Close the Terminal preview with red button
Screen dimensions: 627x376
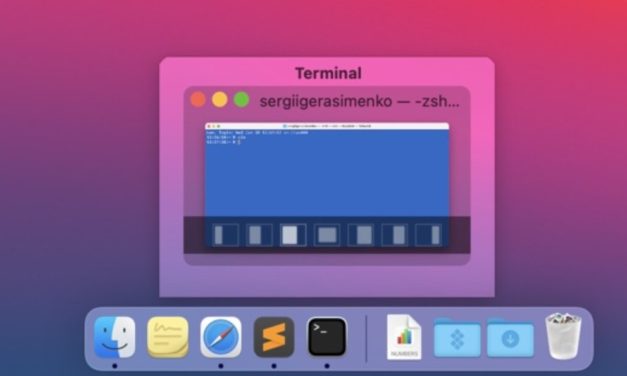[198, 99]
